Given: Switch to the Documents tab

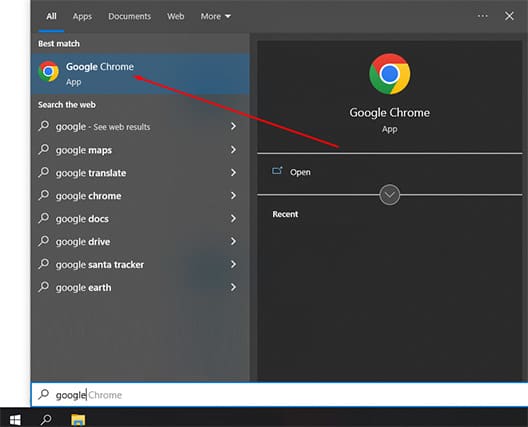Looking at the screenshot, I should coord(129,16).
